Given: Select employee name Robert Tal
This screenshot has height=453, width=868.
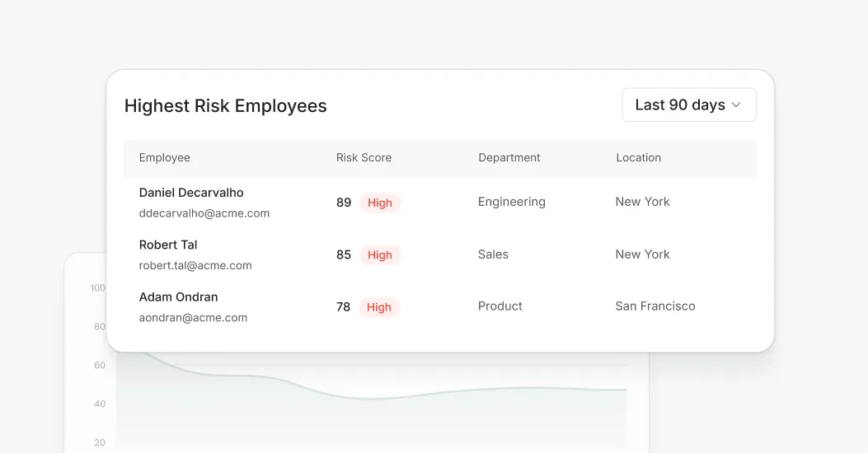Looking at the screenshot, I should 167,245.
